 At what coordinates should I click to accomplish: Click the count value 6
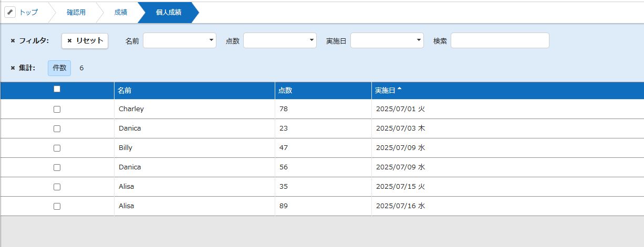pyautogui.click(x=81, y=68)
